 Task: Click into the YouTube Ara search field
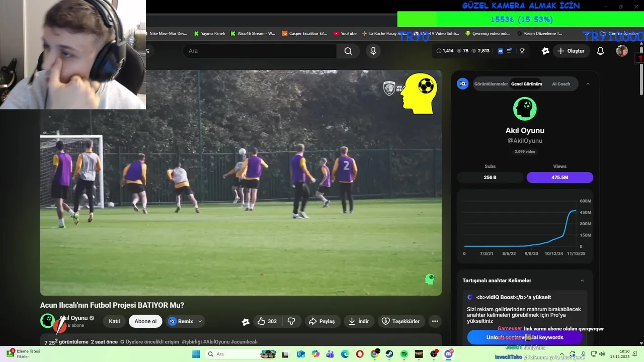[260, 51]
